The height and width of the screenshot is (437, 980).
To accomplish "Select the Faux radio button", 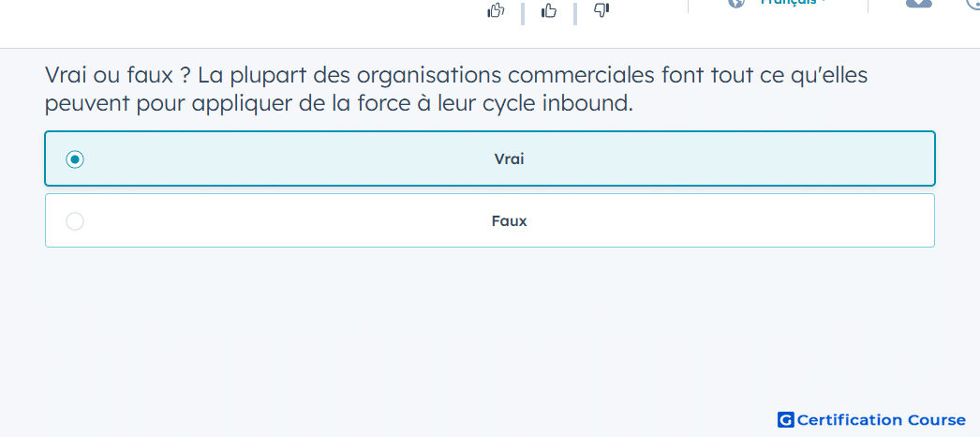I will click(75, 221).
